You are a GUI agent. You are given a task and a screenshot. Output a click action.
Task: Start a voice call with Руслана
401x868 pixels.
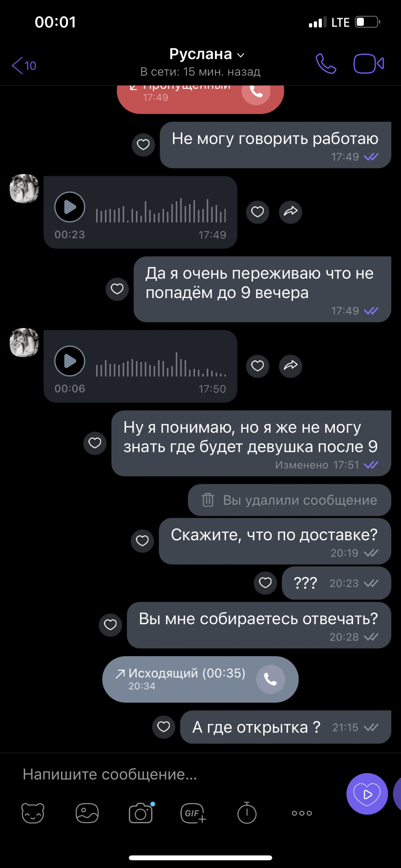click(326, 63)
